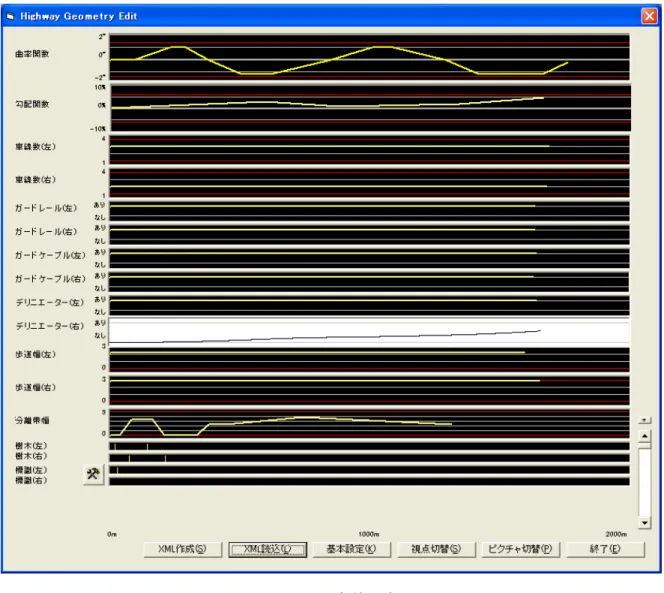This screenshot has width=664, height=593.
Task: Click the 標識(左) sign marker strip
Action: click(369, 470)
